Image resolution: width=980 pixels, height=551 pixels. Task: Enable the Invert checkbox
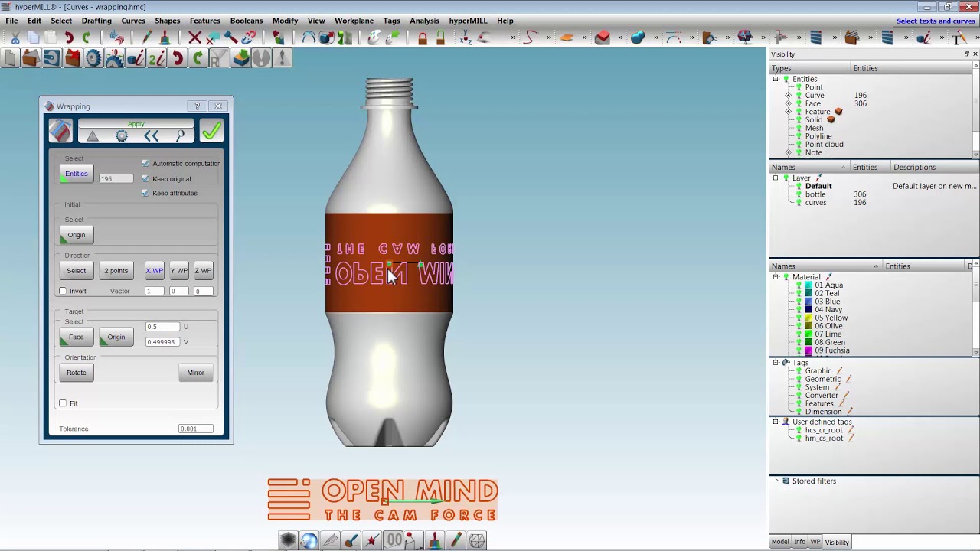(x=63, y=291)
